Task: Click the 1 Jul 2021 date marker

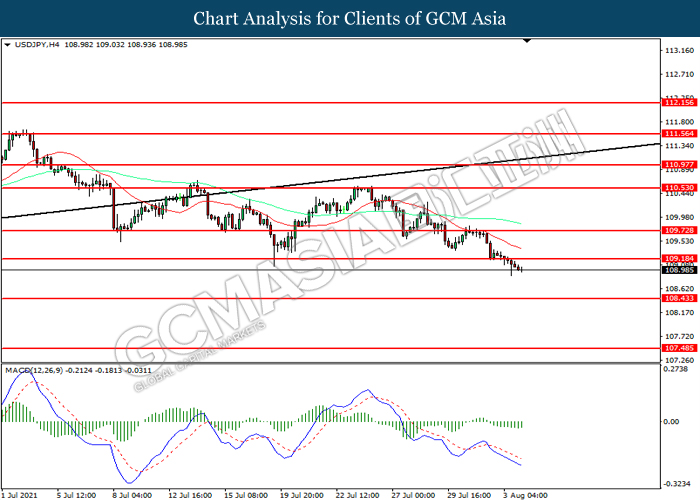Action: coord(22,493)
